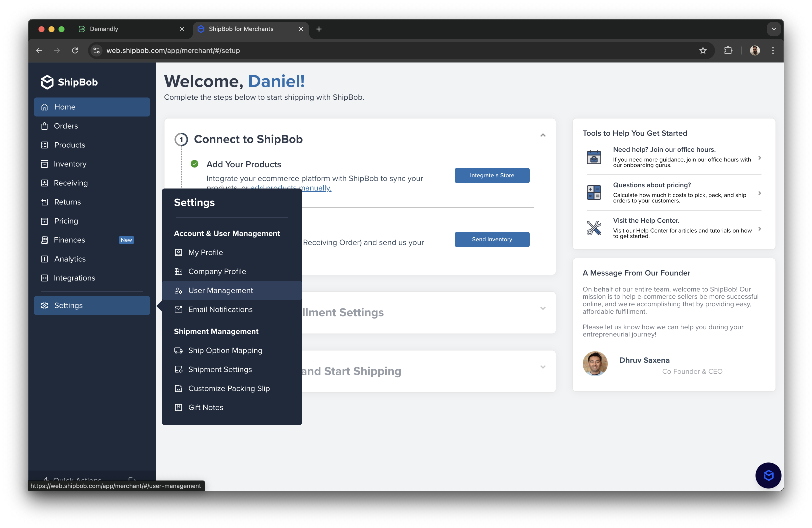
Task: Click the Integrate a Store button
Action: [x=492, y=175]
